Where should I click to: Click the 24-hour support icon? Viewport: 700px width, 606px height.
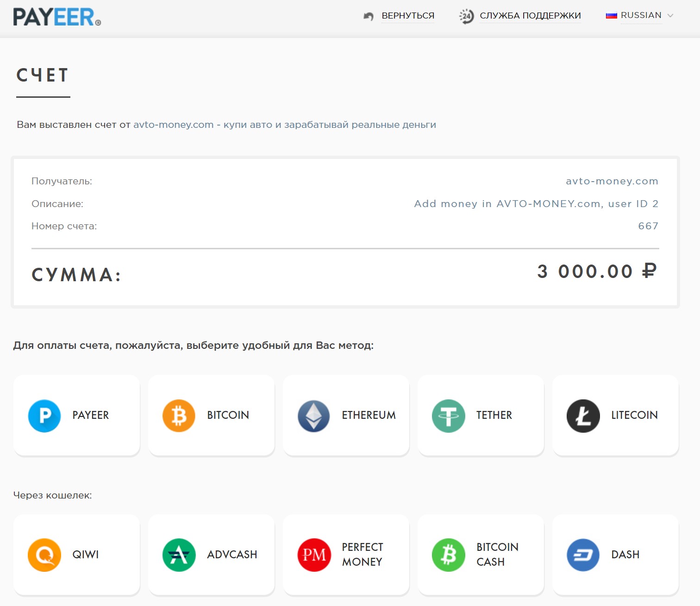466,16
